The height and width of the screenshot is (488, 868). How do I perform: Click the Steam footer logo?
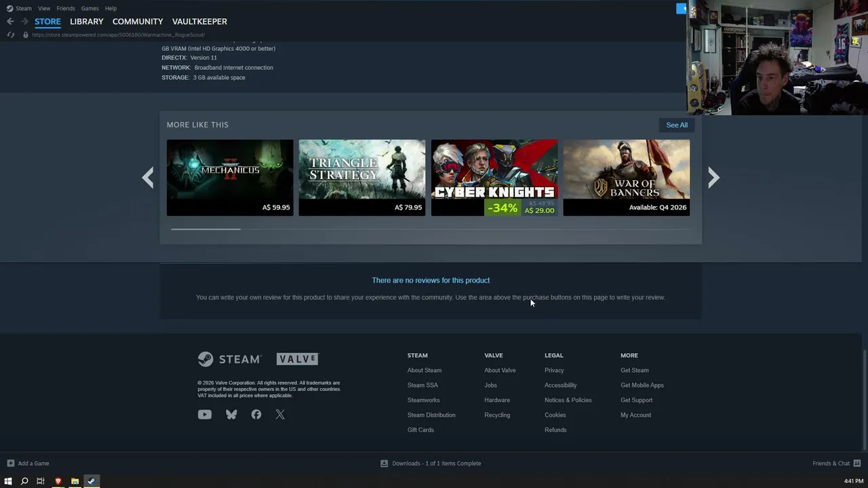click(x=229, y=359)
